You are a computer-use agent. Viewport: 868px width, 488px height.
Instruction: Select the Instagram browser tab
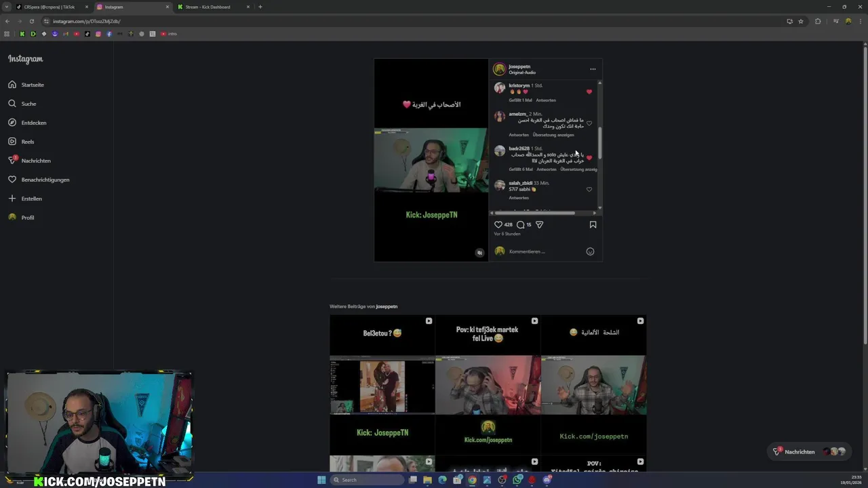click(132, 7)
